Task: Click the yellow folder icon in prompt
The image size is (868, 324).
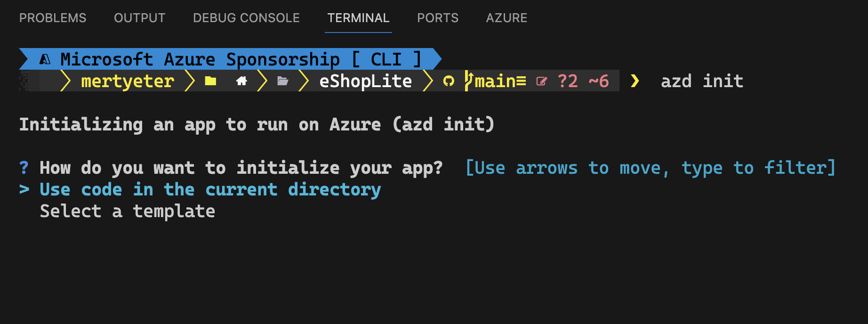Action: click(x=210, y=81)
